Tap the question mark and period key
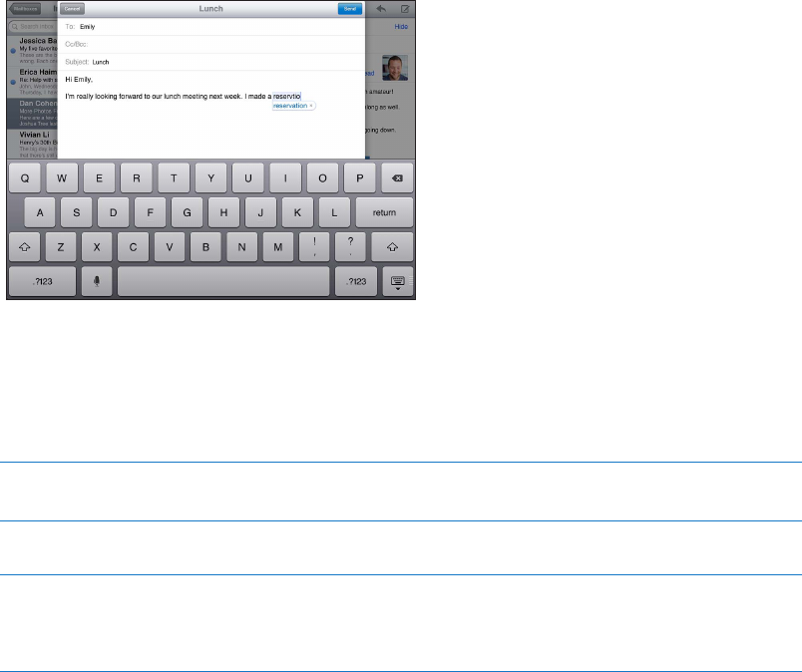Image resolution: width=802 pixels, height=672 pixels. (x=350, y=247)
